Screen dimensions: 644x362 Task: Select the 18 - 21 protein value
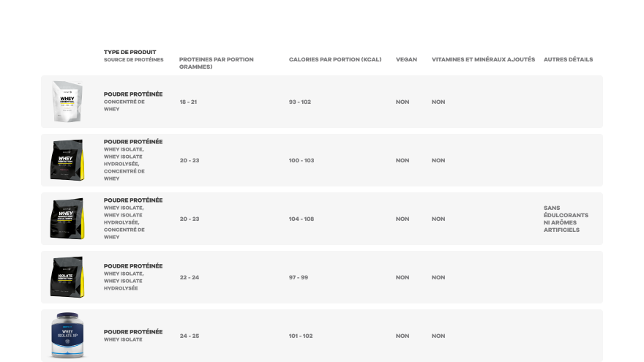(188, 102)
